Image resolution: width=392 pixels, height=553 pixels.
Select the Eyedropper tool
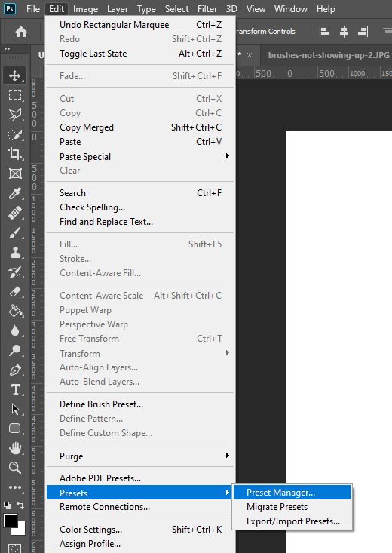pyautogui.click(x=15, y=193)
